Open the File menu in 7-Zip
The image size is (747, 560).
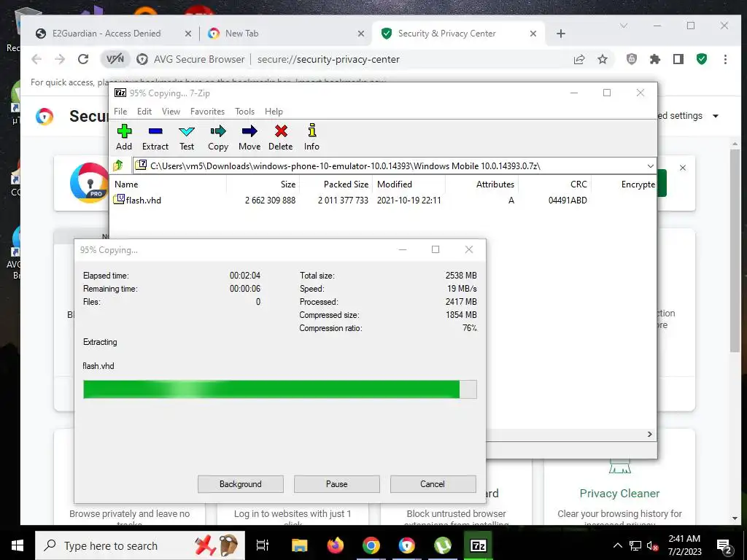click(x=120, y=112)
